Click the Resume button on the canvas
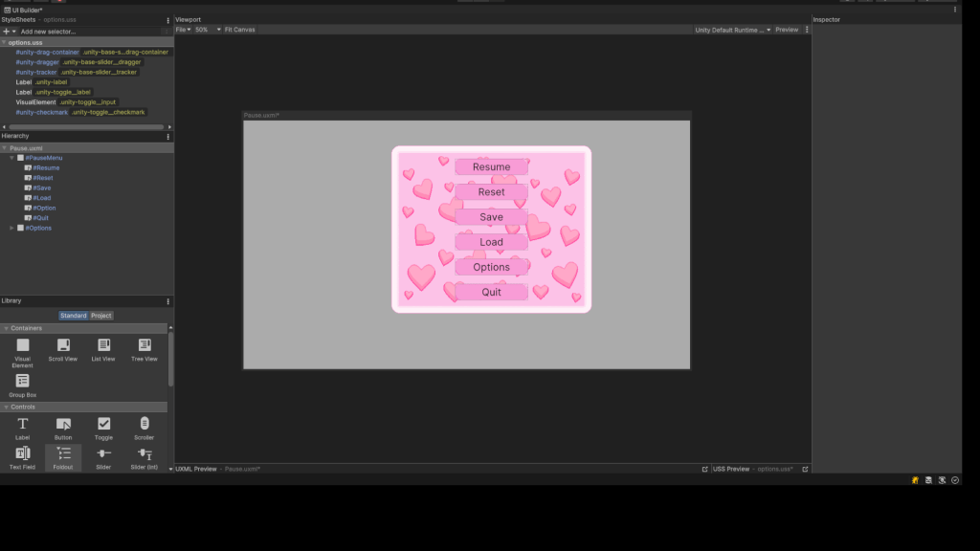This screenshot has height=551, width=980. pos(491,166)
